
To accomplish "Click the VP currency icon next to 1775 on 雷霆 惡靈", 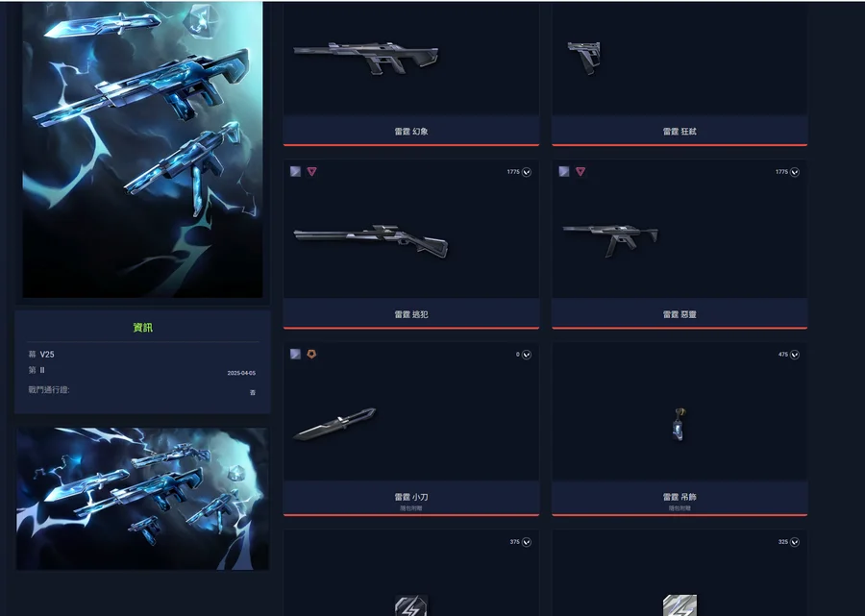I will (795, 172).
